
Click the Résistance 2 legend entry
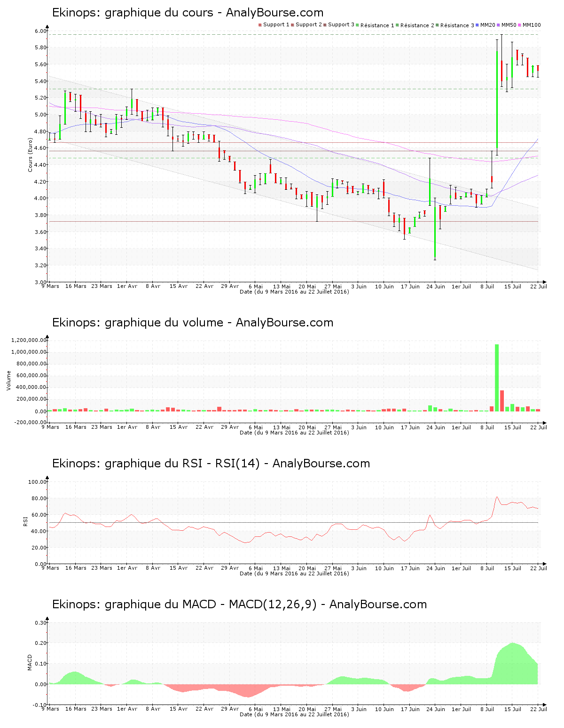point(415,25)
